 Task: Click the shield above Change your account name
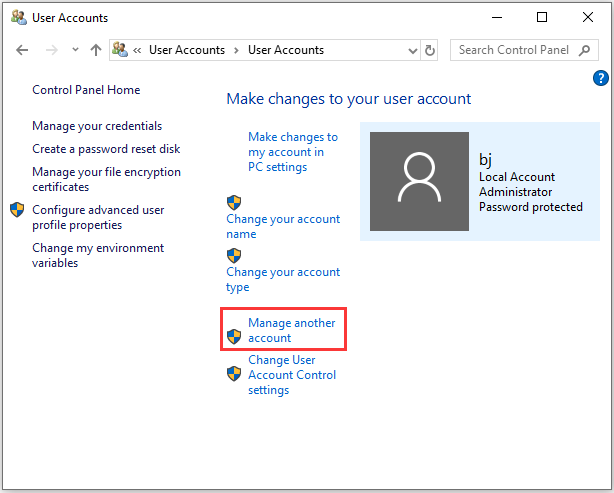pyautogui.click(x=234, y=202)
